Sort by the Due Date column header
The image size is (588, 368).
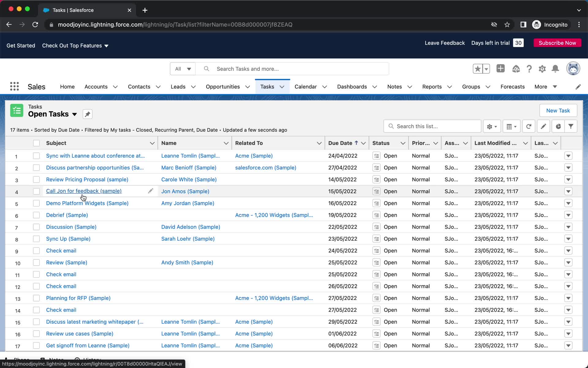tap(340, 143)
